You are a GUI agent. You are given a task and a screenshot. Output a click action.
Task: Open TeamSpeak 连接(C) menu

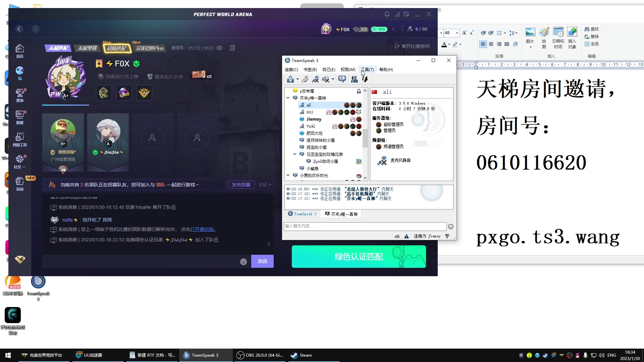(x=291, y=70)
